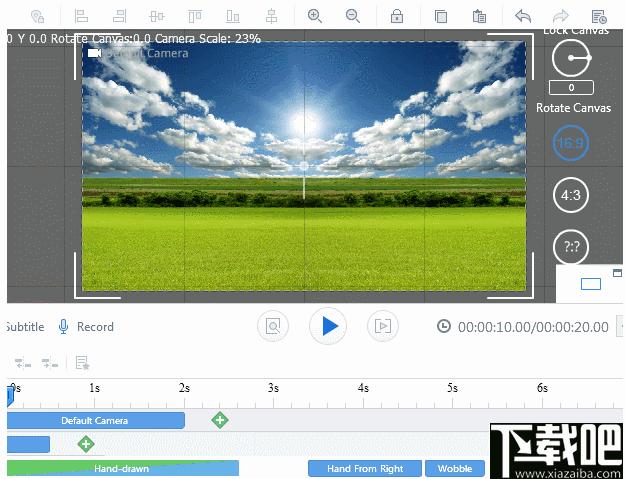The width and height of the screenshot is (625, 479).
Task: Click the canvas center rotation handle
Action: (304, 166)
